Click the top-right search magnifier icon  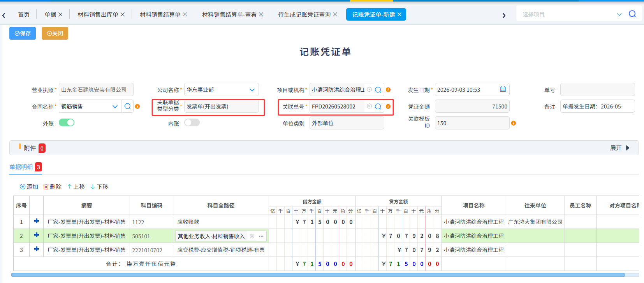[x=632, y=14]
